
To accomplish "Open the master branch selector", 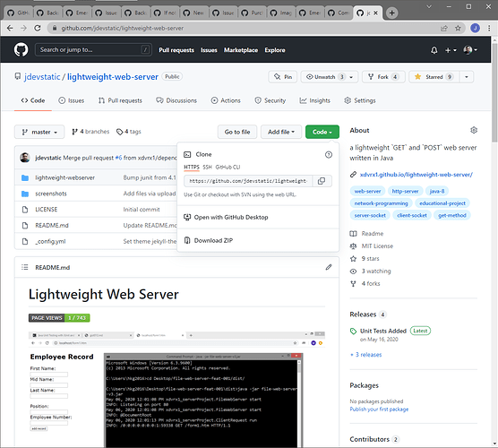I will click(x=39, y=132).
